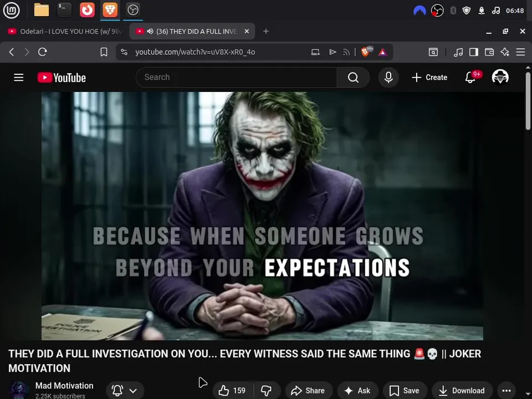This screenshot has height=399, width=532.
Task: Click the Create button
Action: point(429,78)
